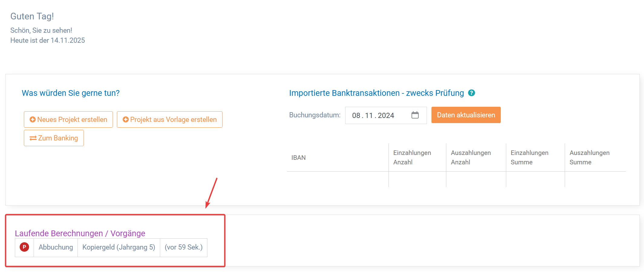Select the month value 11 in date
644x272 pixels.
369,116
